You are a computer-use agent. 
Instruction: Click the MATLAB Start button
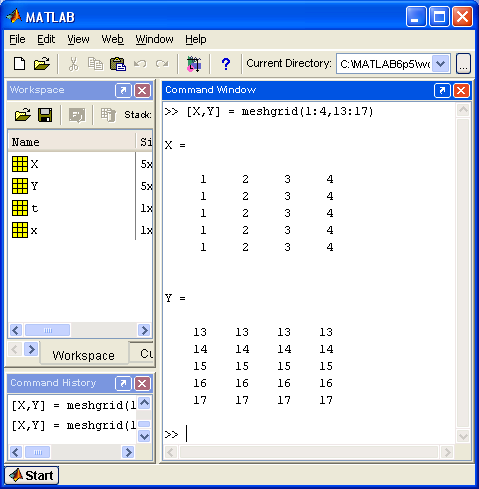[32, 476]
